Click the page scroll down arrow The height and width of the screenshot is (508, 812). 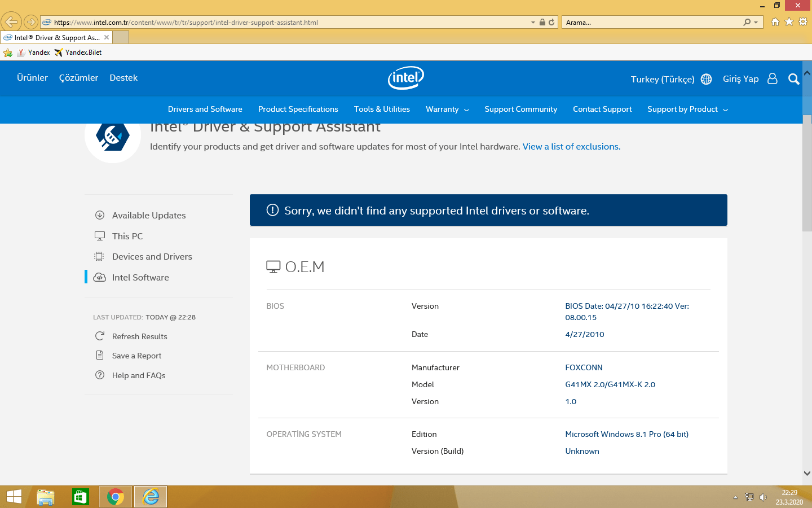pyautogui.click(x=807, y=473)
